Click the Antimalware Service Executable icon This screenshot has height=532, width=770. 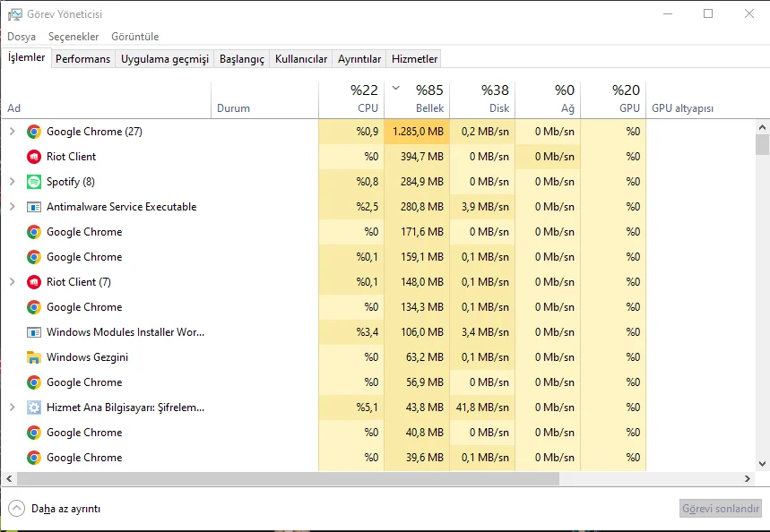34,207
